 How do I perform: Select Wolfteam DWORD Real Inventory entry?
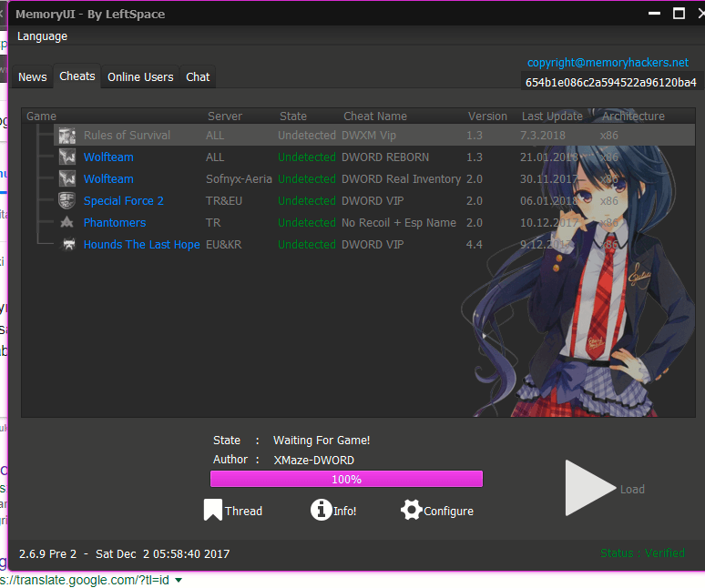point(374,178)
